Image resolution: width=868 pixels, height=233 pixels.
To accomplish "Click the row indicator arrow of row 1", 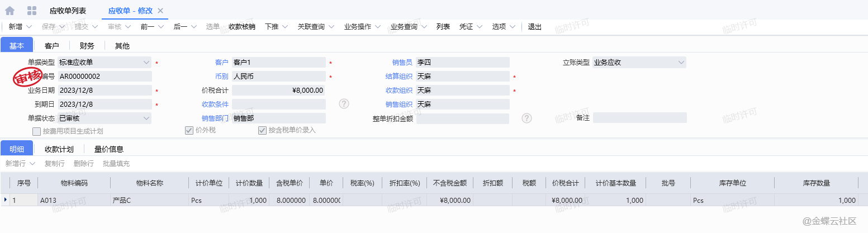I will point(6,200).
